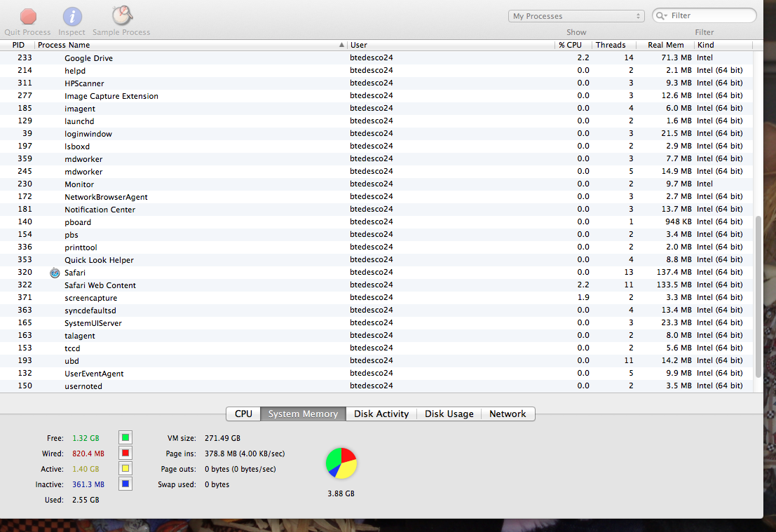The height and width of the screenshot is (532, 776).
Task: Select the pboard process row
Action: [376, 221]
